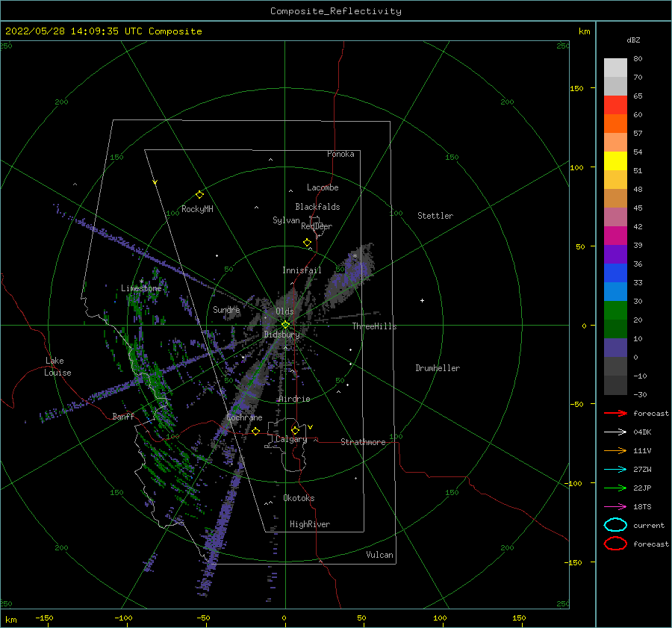Click the Cochrane label
Image resolution: width=672 pixels, height=628 pixels.
tap(244, 417)
